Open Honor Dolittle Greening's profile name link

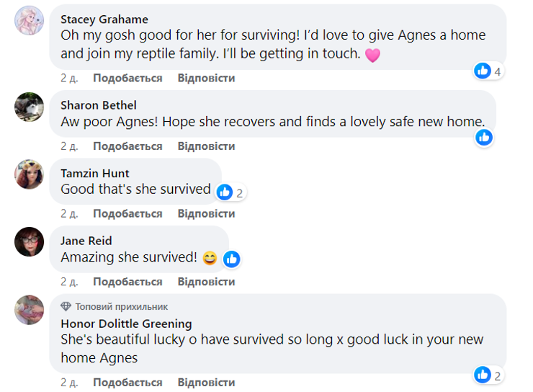click(x=126, y=324)
